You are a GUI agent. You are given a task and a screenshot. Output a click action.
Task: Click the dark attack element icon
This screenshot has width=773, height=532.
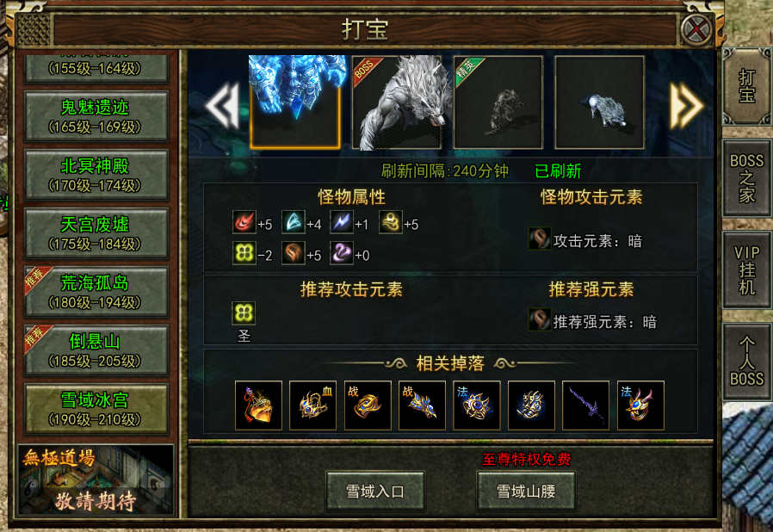[x=540, y=238]
